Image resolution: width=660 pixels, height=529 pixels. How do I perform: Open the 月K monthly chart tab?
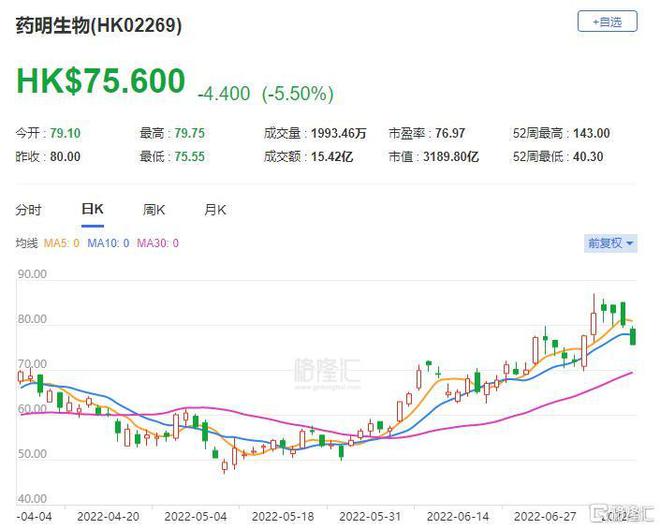(x=215, y=210)
